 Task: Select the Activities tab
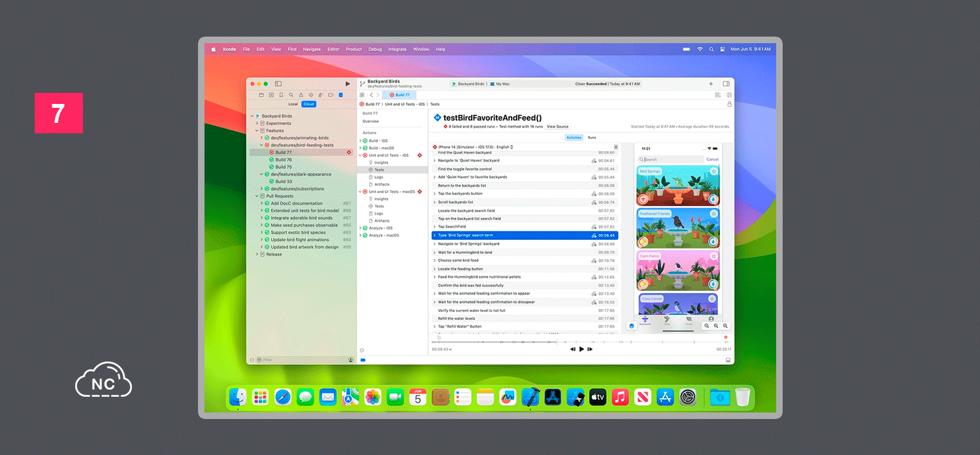point(574,138)
